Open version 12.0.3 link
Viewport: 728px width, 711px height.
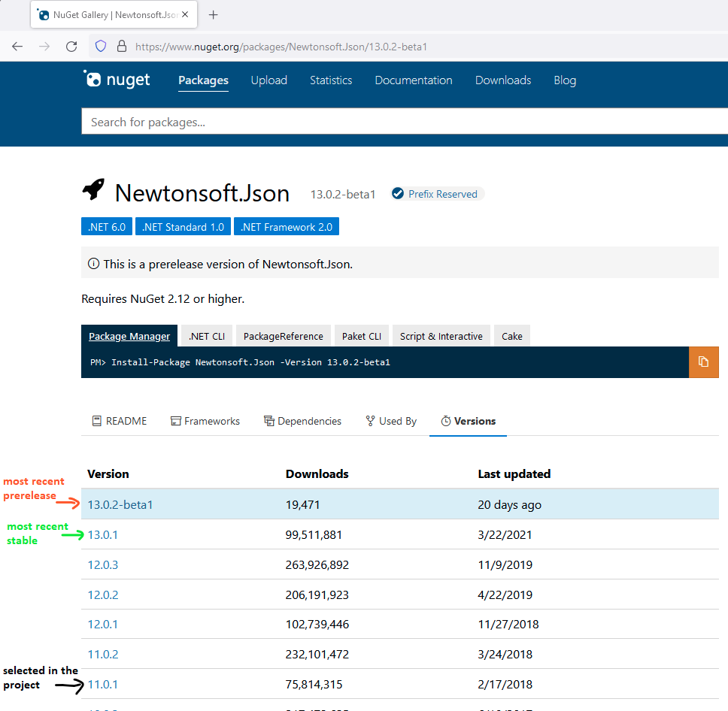102,564
